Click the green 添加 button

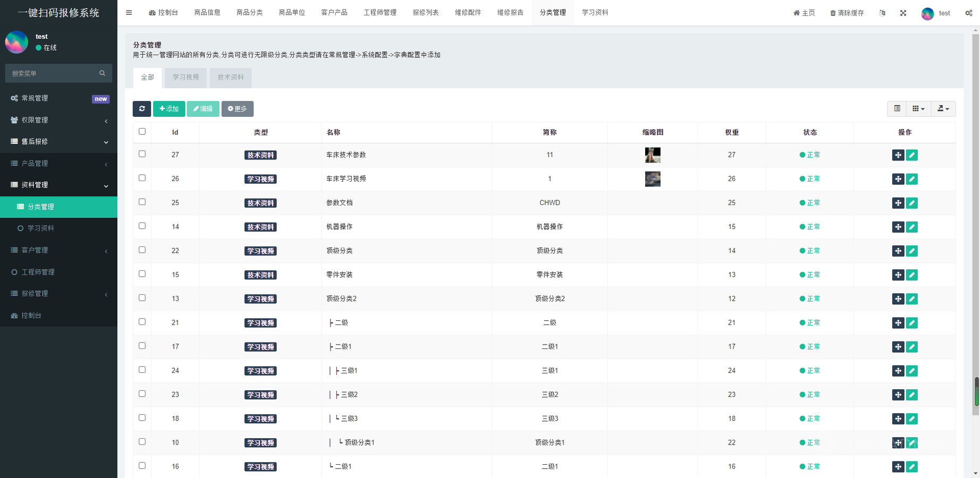point(169,109)
